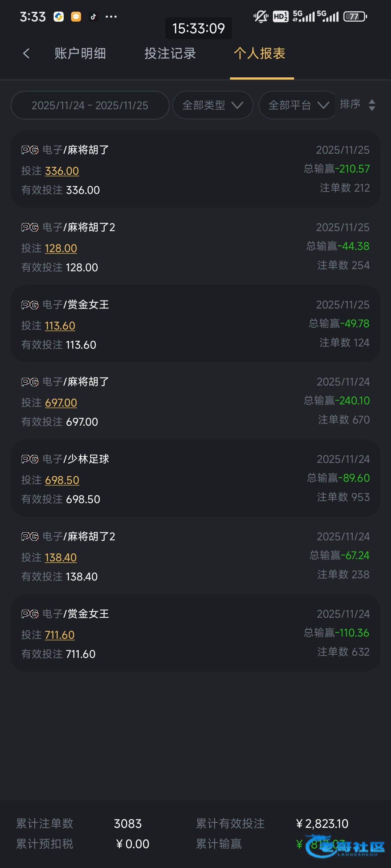Open the 全部平台 dropdown
391x868 pixels.
pyautogui.click(x=298, y=105)
